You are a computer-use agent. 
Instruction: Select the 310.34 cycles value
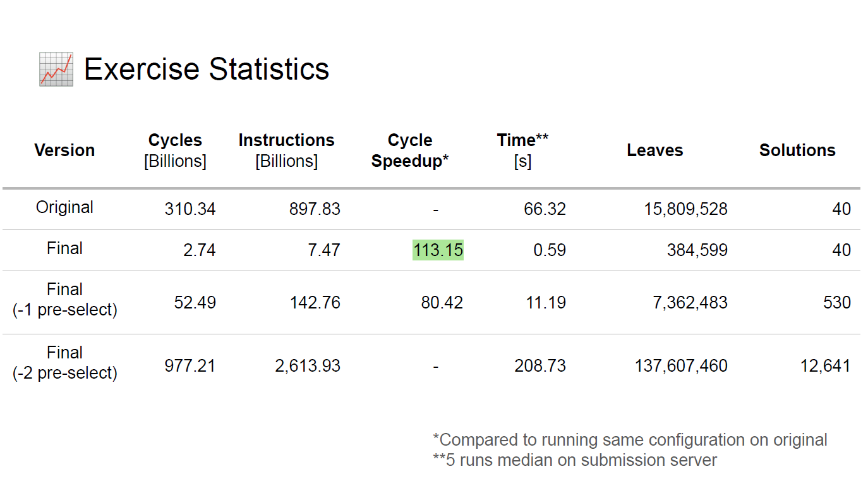pos(190,209)
